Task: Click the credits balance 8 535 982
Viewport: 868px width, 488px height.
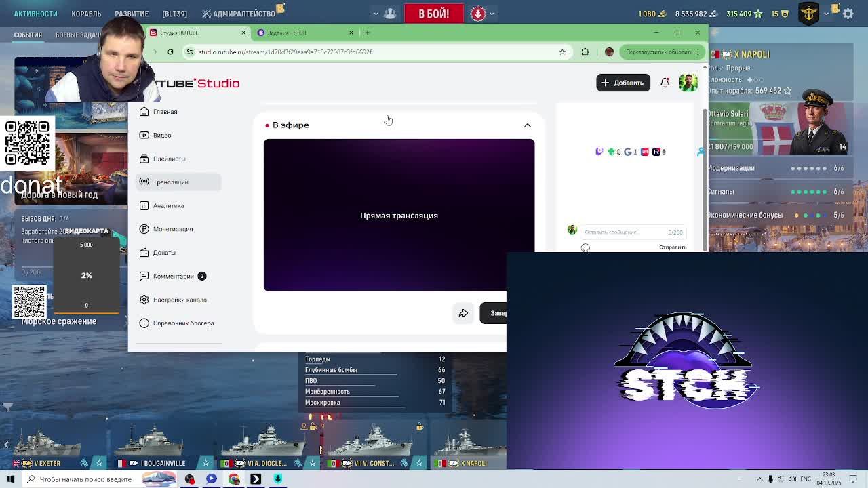Action: click(696, 14)
